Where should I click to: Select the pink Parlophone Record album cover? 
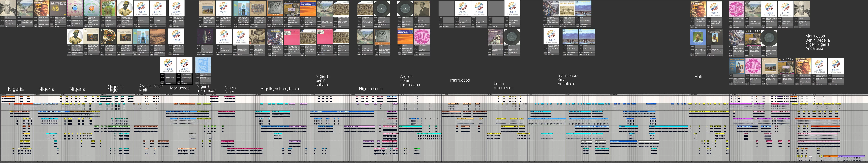tap(75, 8)
